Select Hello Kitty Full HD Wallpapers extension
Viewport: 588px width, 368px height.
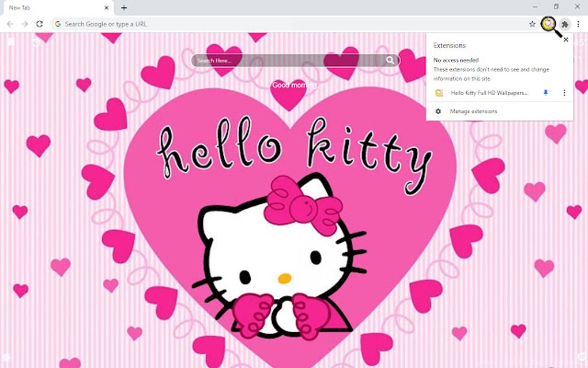pos(489,93)
